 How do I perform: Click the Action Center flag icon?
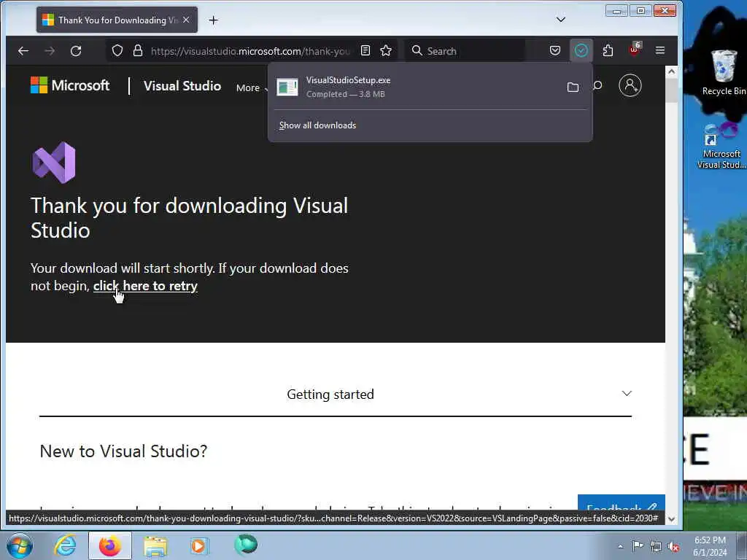coord(638,545)
